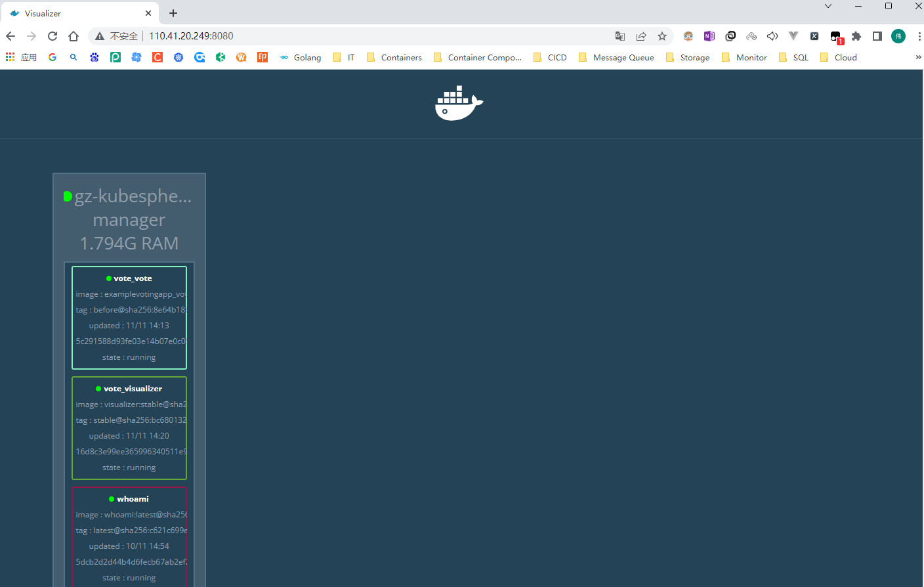Go back to the previous page
Image resolution: width=924 pixels, height=587 pixels.
click(x=10, y=36)
